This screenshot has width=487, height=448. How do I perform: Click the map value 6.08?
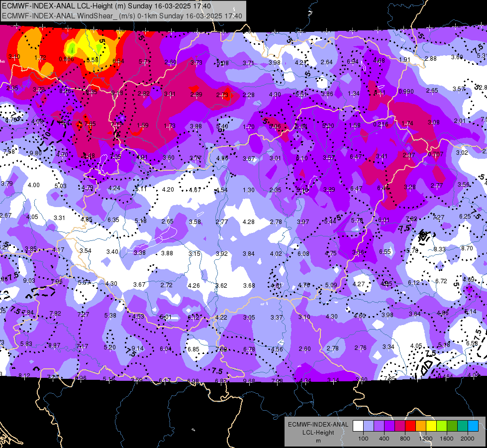pos(303,254)
